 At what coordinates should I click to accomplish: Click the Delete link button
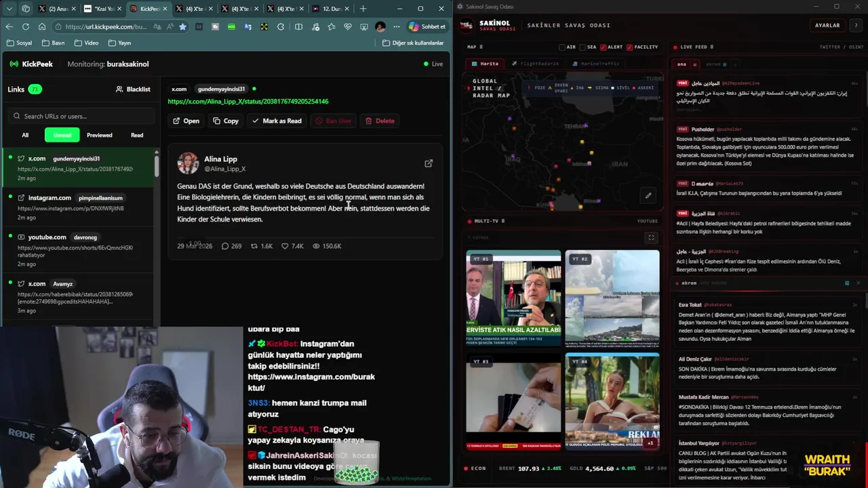[380, 121]
